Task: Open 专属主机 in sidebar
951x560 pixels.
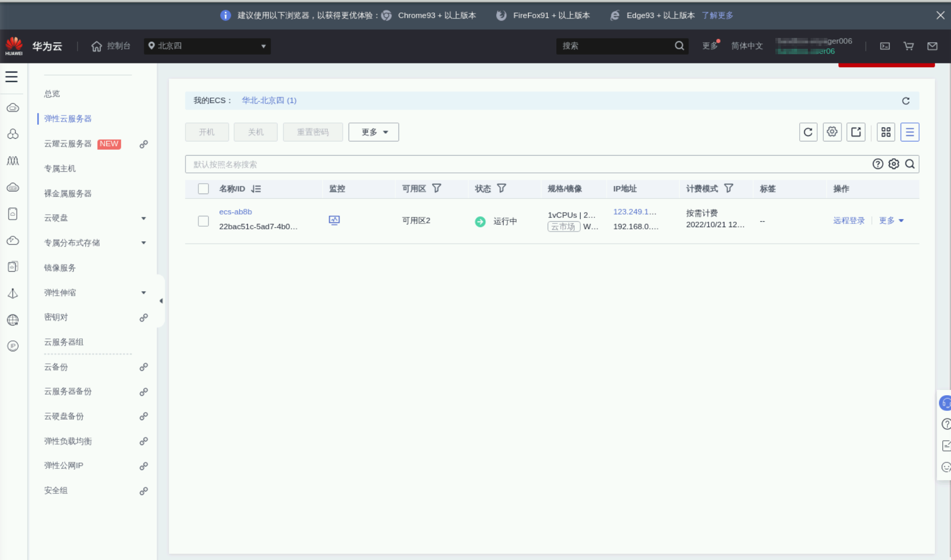Action: click(x=60, y=169)
